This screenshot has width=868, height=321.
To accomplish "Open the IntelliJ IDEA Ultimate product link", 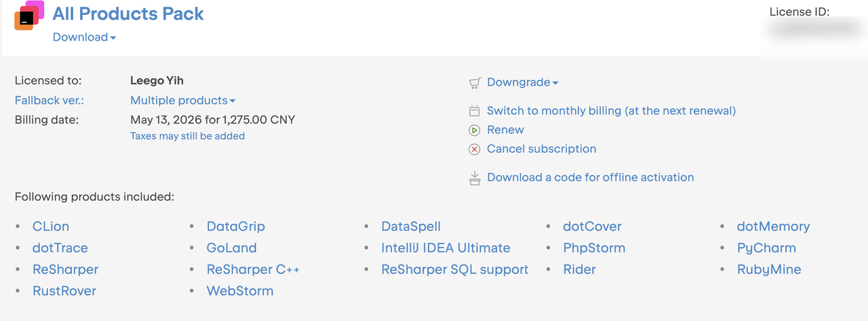I will pos(446,248).
